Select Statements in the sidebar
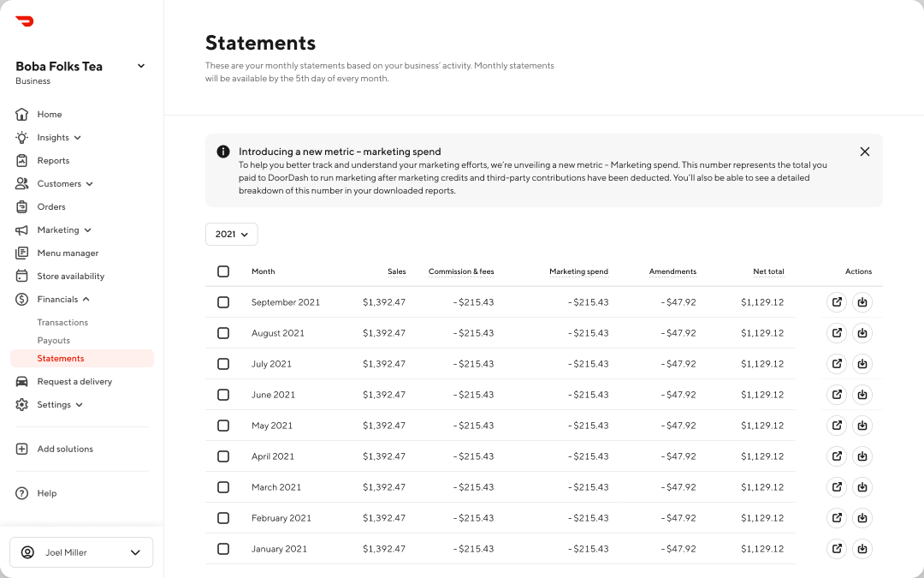Image resolution: width=924 pixels, height=578 pixels. coord(82,358)
